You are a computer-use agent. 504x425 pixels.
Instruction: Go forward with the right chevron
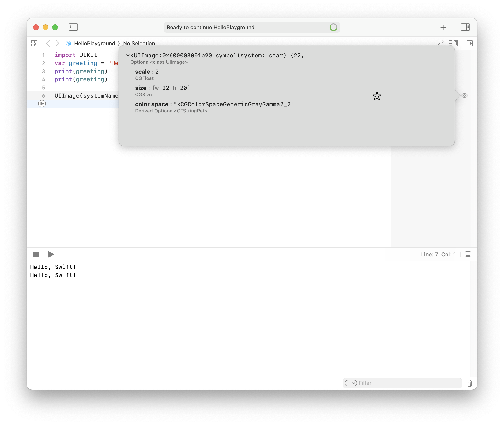[x=57, y=43]
